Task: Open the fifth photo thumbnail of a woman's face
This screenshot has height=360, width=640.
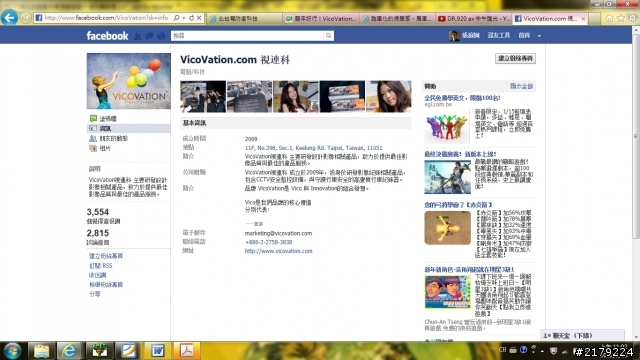Action: (x=389, y=96)
